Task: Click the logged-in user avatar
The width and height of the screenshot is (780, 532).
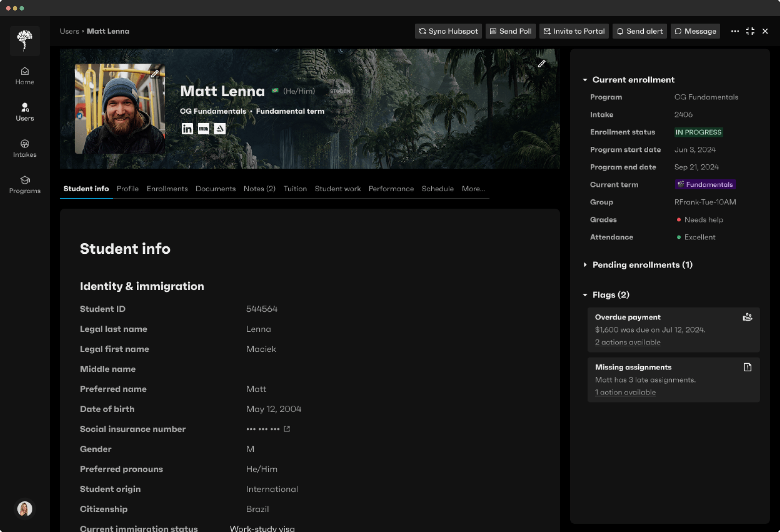Action: [25, 509]
